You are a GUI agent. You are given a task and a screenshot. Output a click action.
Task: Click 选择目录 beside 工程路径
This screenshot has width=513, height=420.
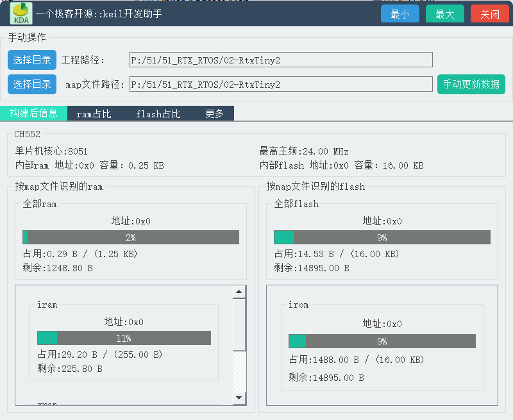click(x=32, y=60)
